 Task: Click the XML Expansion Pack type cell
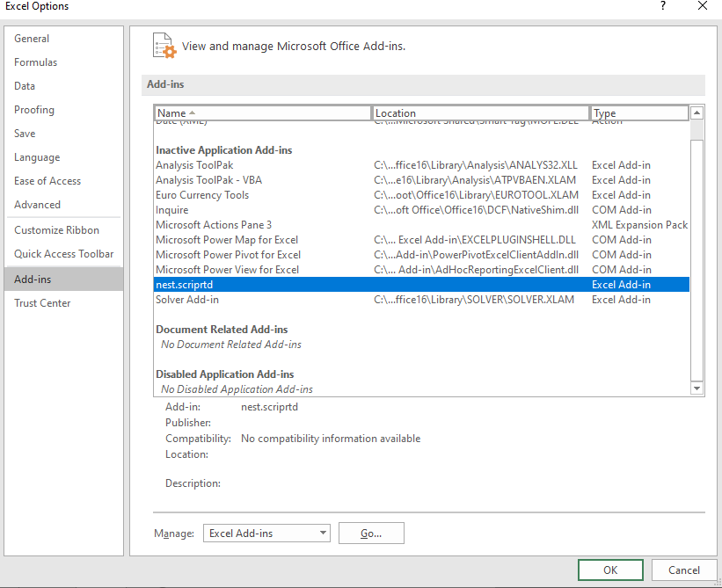point(639,225)
